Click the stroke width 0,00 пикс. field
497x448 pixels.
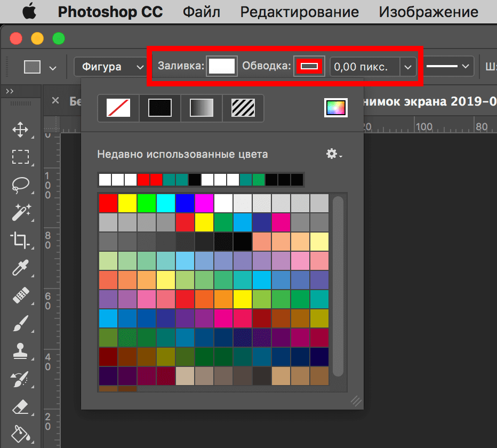tap(365, 67)
